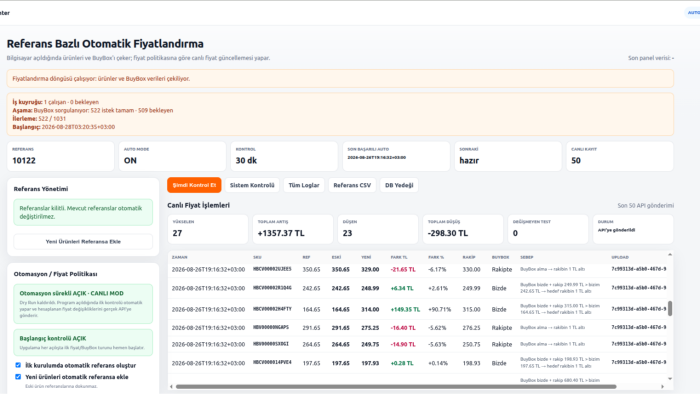Screen dimensions: 700x394
Task: Click the UPLOAD column header
Action: (x=620, y=257)
